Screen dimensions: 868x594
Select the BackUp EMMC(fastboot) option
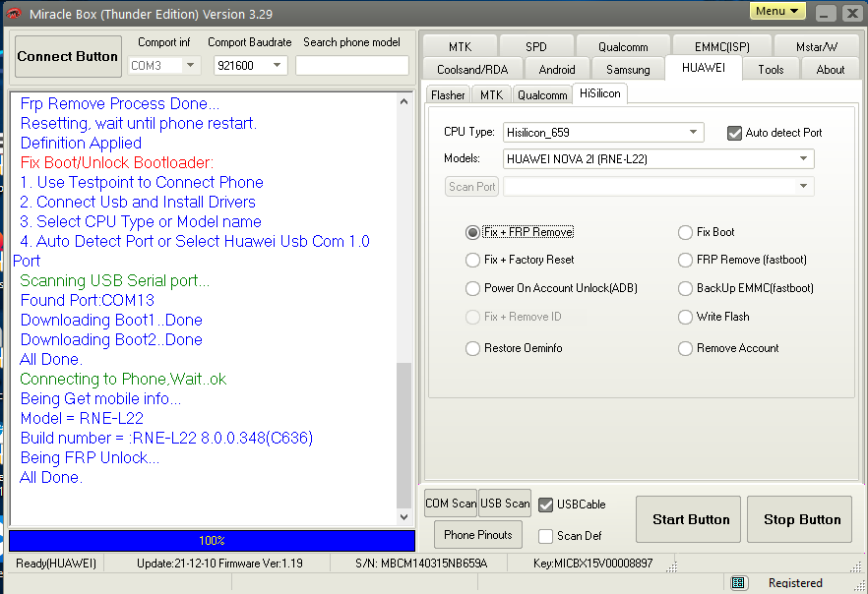(x=685, y=288)
